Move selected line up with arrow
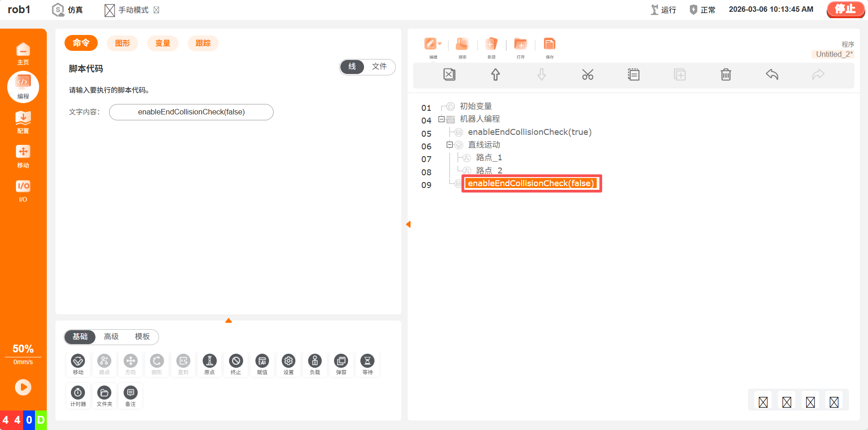Screen dimensions: 868x430 tap(495, 74)
